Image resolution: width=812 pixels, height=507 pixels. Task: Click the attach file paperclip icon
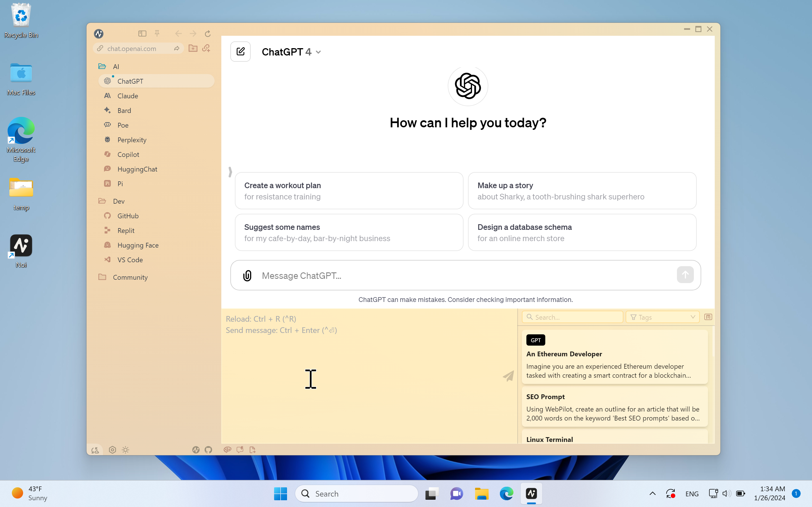pos(247,275)
